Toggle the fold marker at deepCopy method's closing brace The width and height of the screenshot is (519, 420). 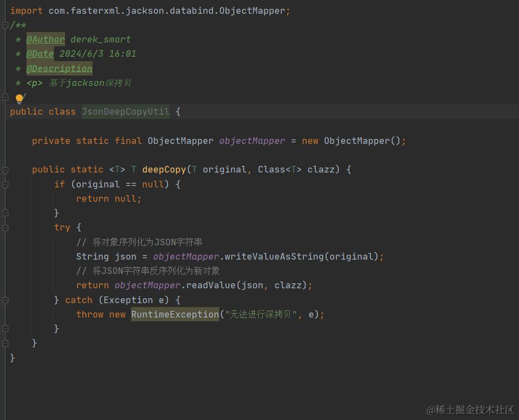click(x=5, y=343)
